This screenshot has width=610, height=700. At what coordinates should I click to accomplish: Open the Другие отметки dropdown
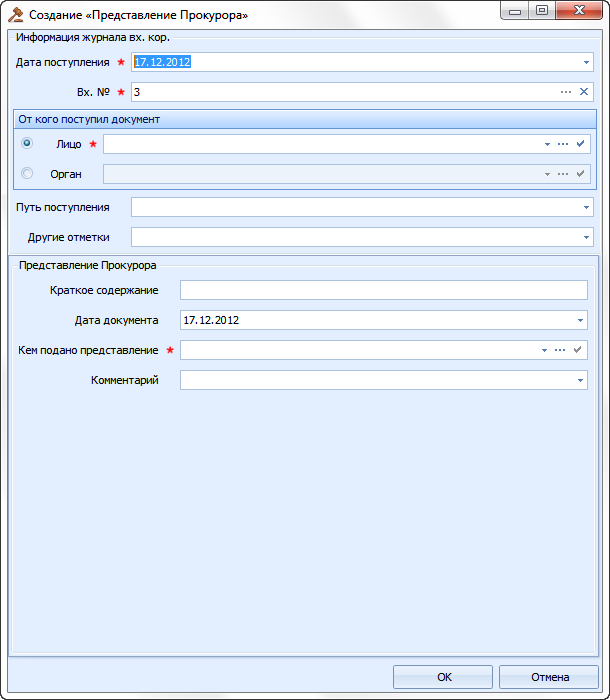tap(586, 238)
